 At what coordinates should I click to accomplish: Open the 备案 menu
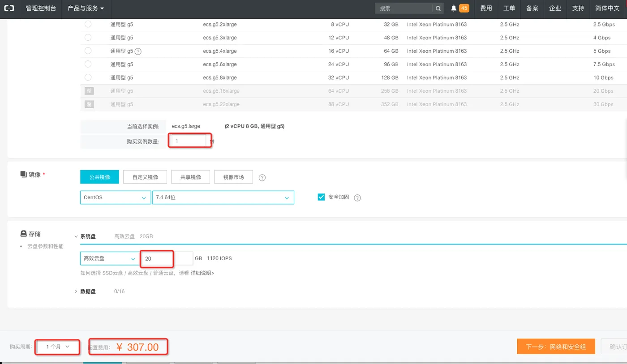(x=532, y=9)
